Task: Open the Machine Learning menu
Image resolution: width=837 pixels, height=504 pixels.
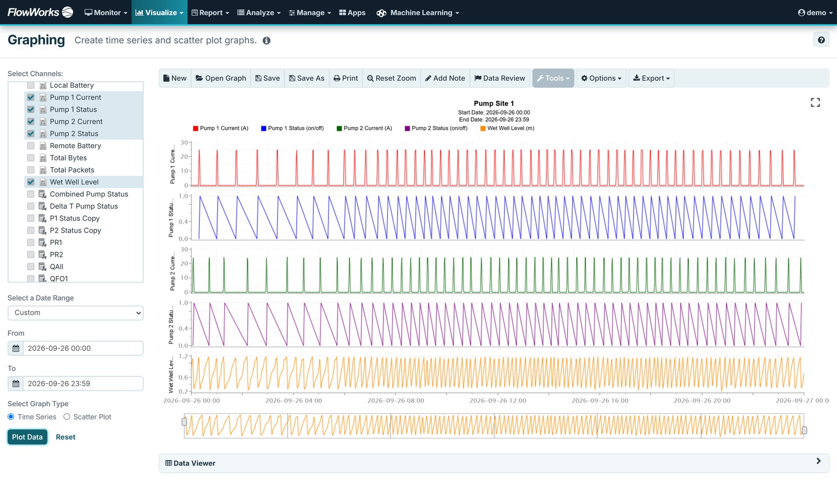Action: (417, 13)
